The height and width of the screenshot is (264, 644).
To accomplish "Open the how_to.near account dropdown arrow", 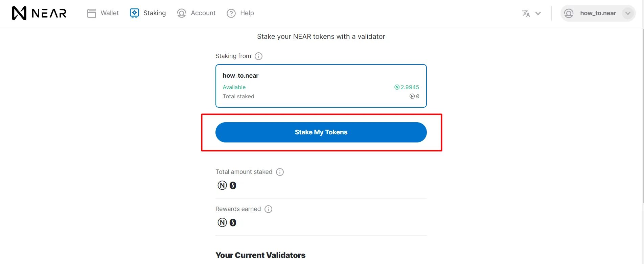I will 628,13.
